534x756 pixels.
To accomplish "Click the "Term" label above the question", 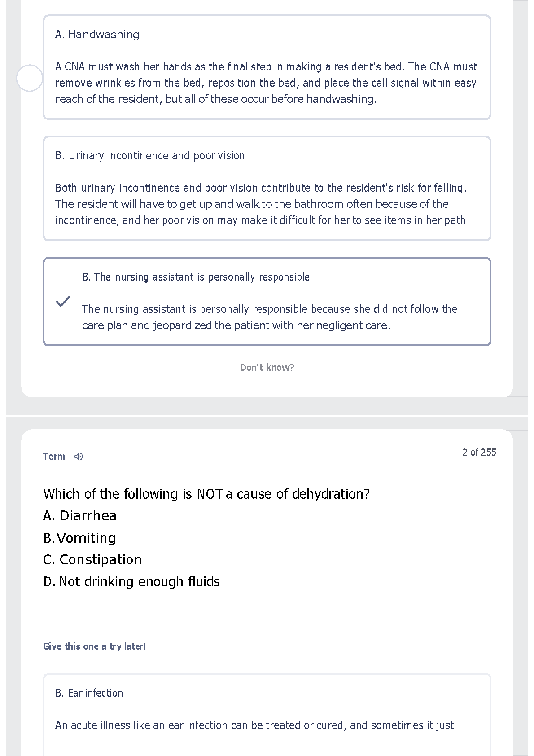I will coord(54,457).
